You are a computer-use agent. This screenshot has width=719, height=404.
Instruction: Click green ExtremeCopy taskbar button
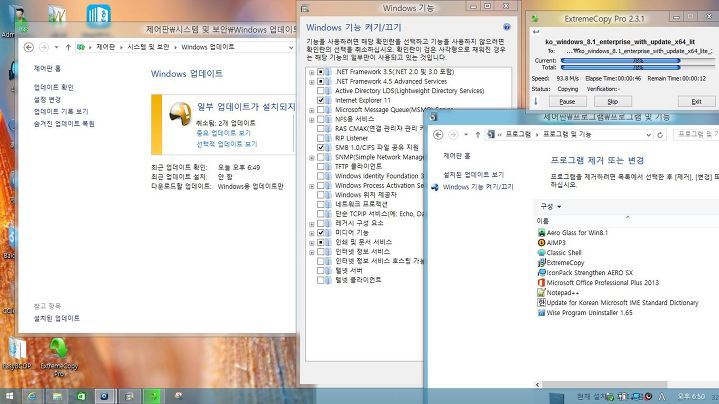153,396
